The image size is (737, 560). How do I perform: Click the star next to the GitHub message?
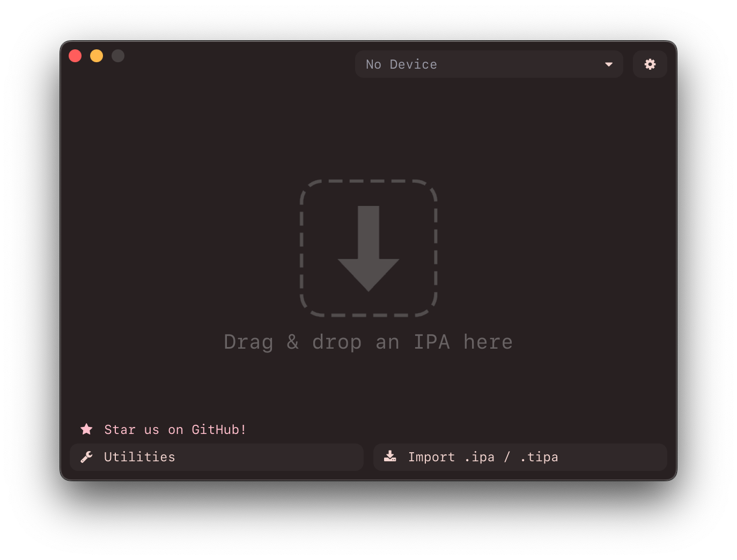coord(86,429)
